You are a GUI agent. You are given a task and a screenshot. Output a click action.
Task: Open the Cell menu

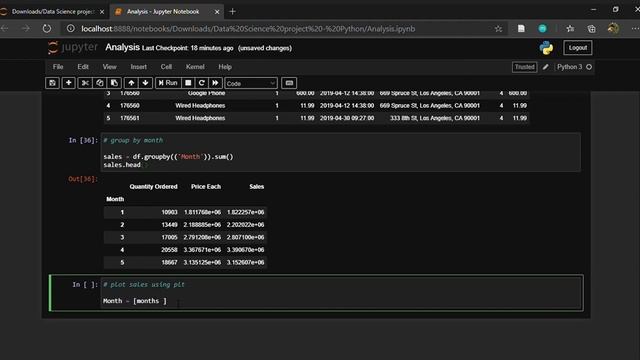166,67
